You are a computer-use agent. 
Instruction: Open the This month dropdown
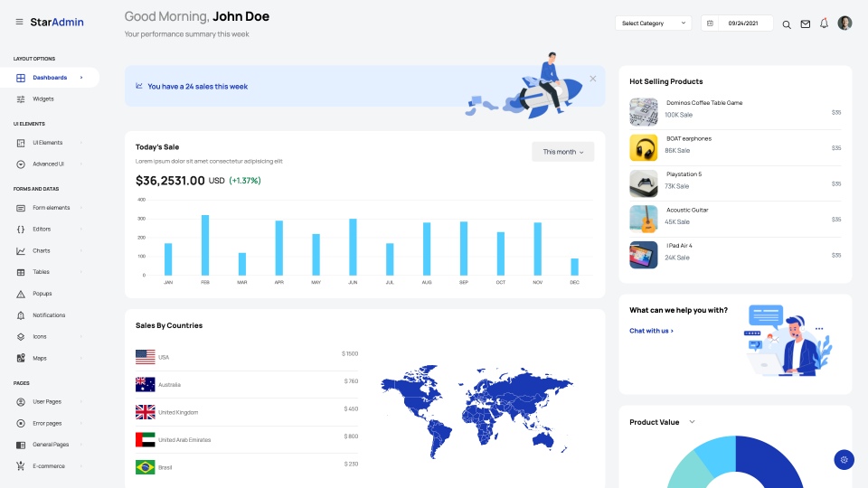click(x=563, y=152)
